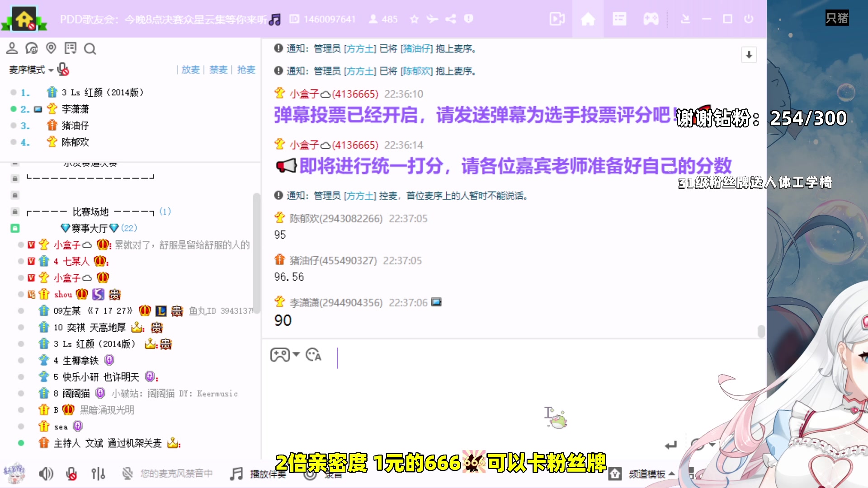This screenshot has height=488, width=868.
Task: Open the video clip icon in the top bar
Action: 557,19
